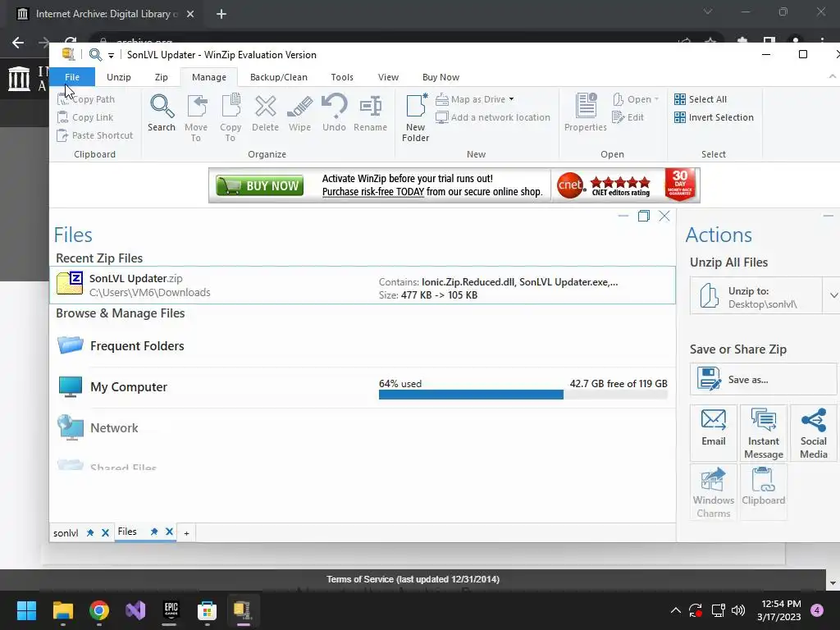The image size is (840, 630).
Task: Open Epic Games Launcher from taskbar
Action: (171, 610)
